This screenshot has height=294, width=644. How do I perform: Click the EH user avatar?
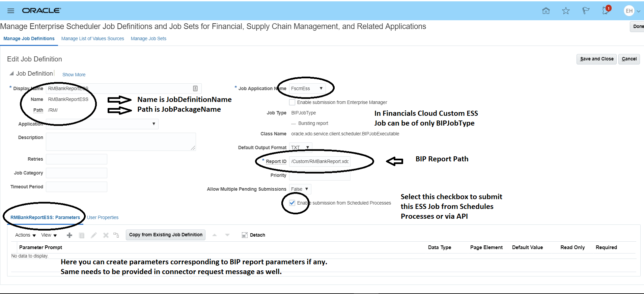click(629, 11)
